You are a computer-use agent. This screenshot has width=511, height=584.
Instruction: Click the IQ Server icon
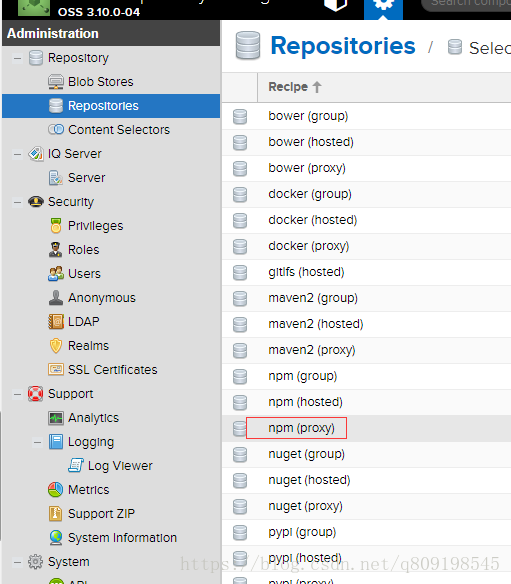tap(36, 154)
